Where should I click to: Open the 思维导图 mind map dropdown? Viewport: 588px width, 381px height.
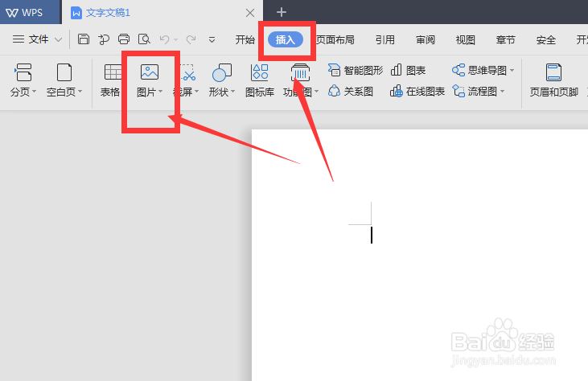point(512,71)
